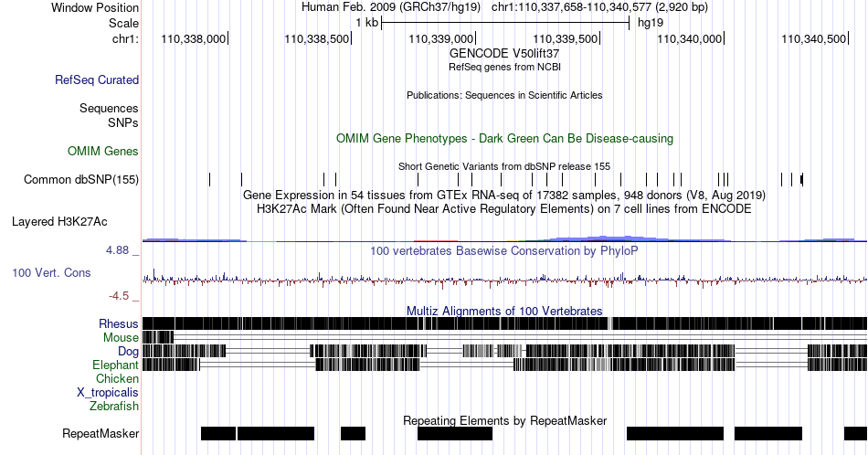Click the GTEx Gene Expression track title
This screenshot has height=455, width=868.
pyautogui.click(x=504, y=195)
